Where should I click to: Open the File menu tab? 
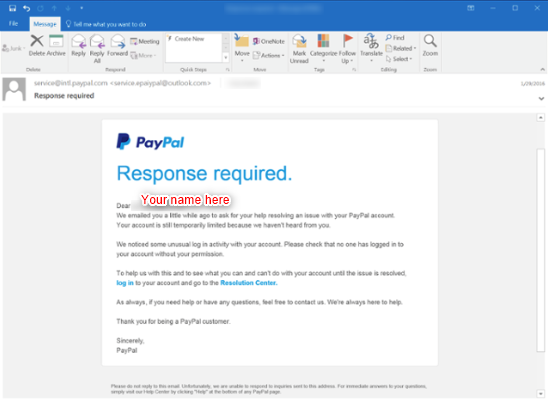[x=13, y=23]
